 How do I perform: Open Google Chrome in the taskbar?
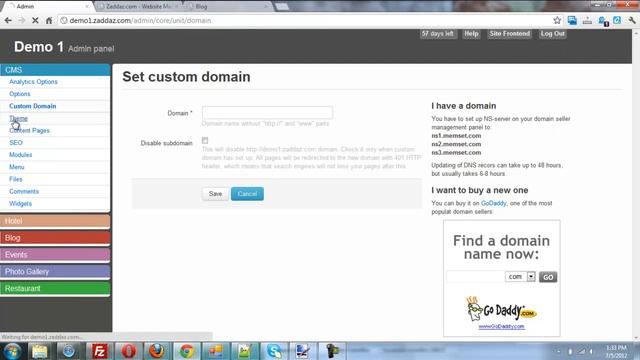click(x=187, y=351)
